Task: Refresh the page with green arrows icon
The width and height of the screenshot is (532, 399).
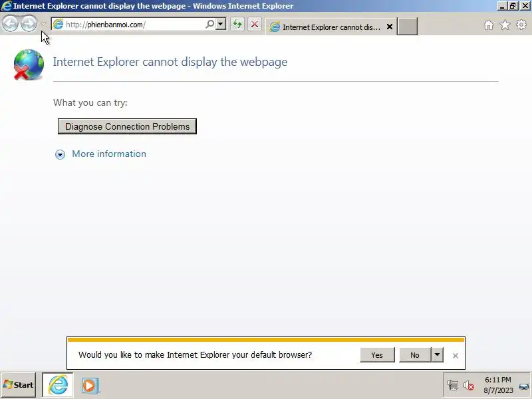Action: pyautogui.click(x=237, y=24)
